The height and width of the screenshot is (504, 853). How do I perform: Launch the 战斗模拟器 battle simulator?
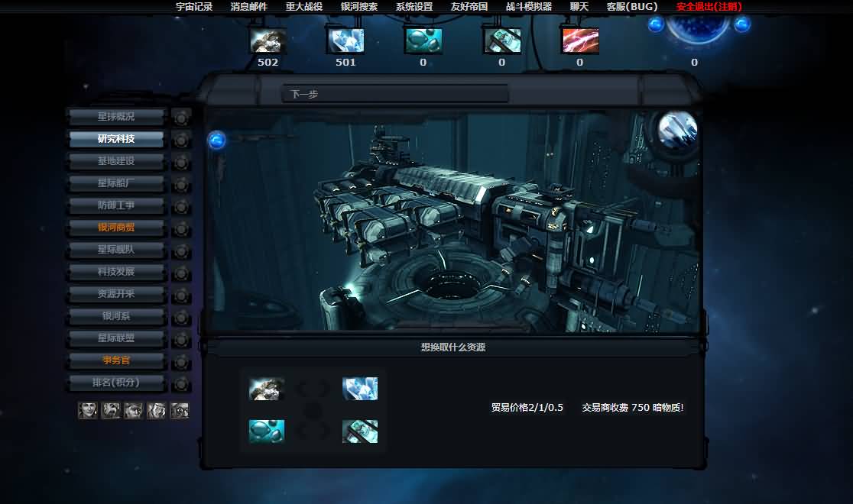click(x=529, y=7)
